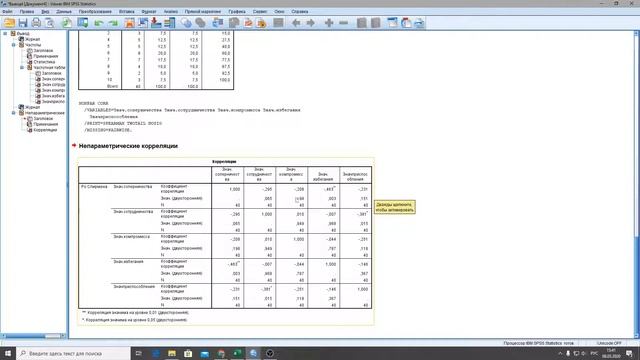Click the Непараметрические корреляции heading
640x360 pixels.
pyautogui.click(x=128, y=146)
